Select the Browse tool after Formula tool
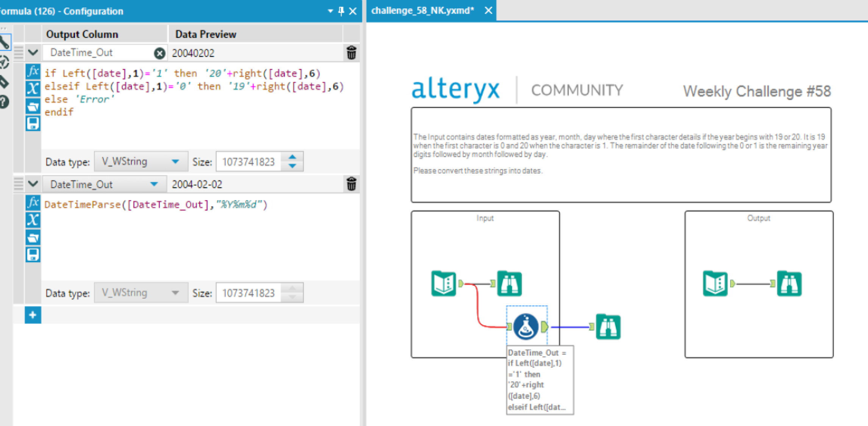 [x=608, y=326]
